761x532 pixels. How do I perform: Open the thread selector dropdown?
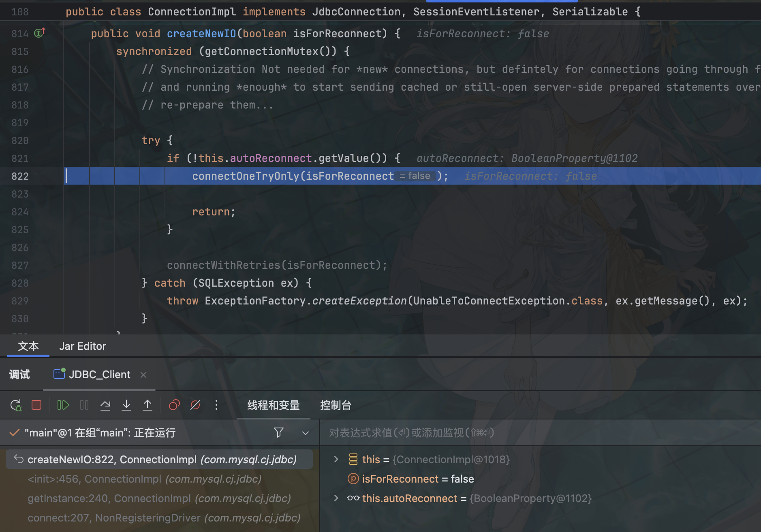tap(306, 433)
